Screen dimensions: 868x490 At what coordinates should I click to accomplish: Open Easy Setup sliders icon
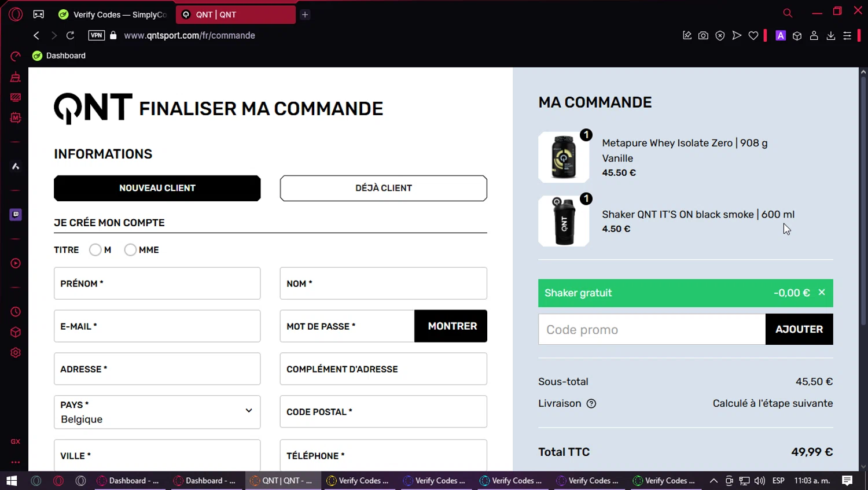[847, 35]
